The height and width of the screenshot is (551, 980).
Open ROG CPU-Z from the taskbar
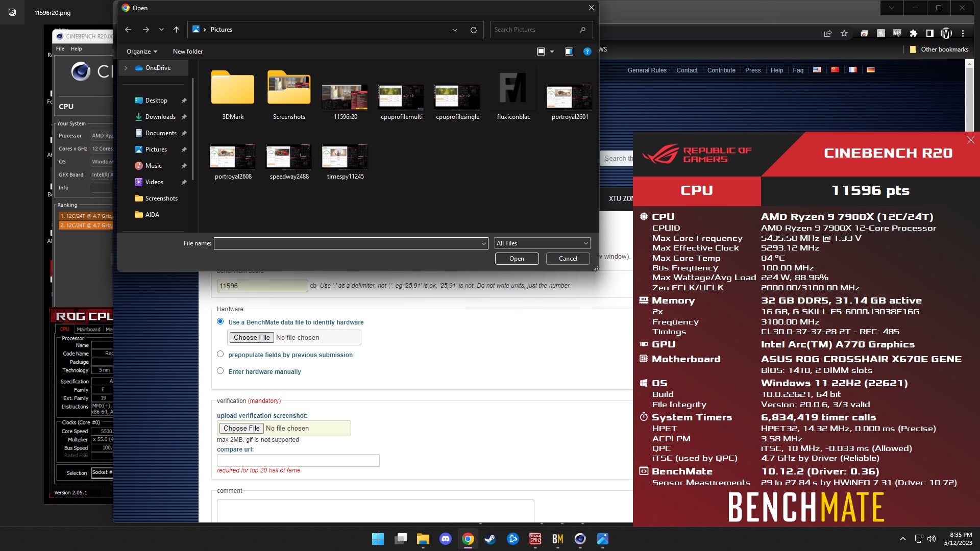(x=535, y=539)
